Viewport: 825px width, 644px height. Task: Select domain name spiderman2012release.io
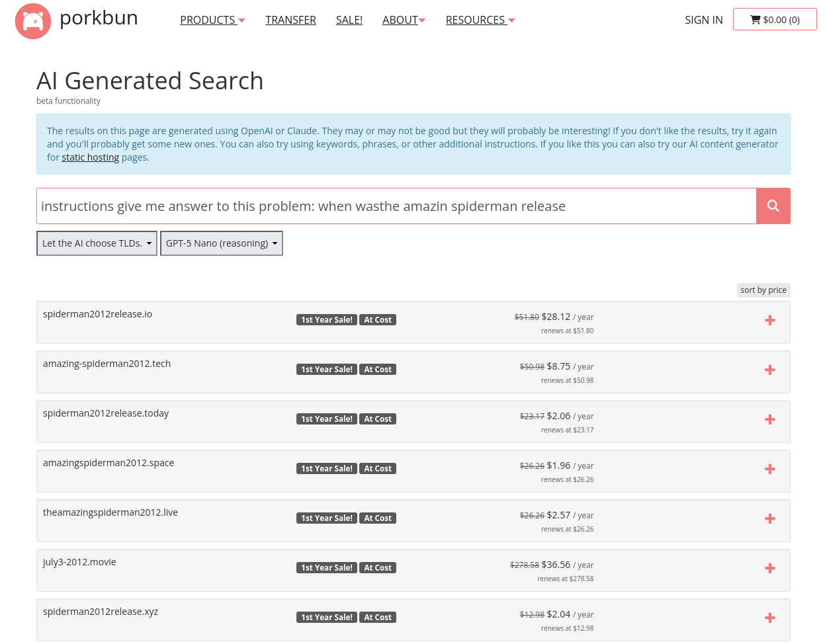98,314
